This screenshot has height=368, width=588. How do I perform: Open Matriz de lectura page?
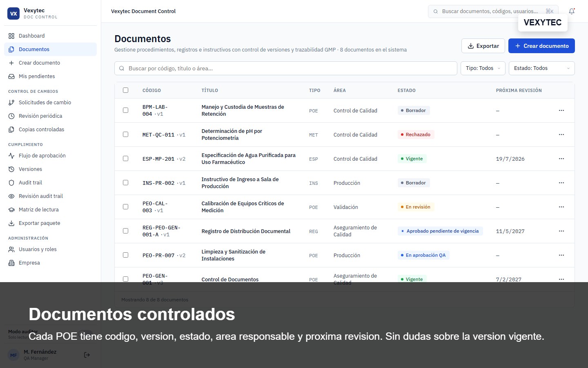51,210
